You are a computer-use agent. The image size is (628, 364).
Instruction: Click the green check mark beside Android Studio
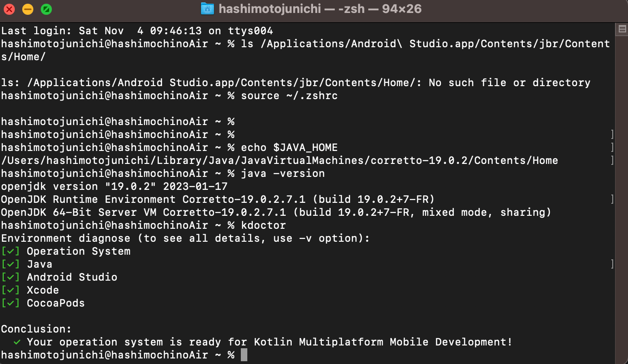pos(11,277)
